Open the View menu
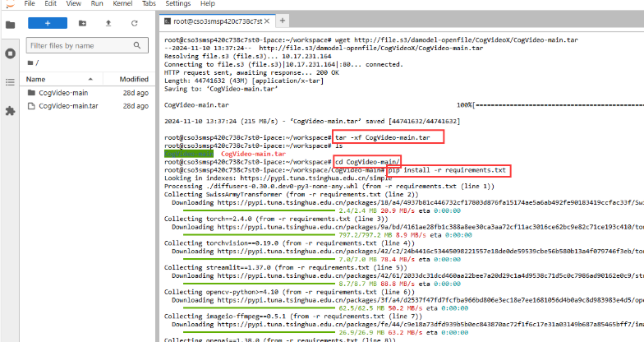Viewport: 644px width, 342px height. click(74, 3)
